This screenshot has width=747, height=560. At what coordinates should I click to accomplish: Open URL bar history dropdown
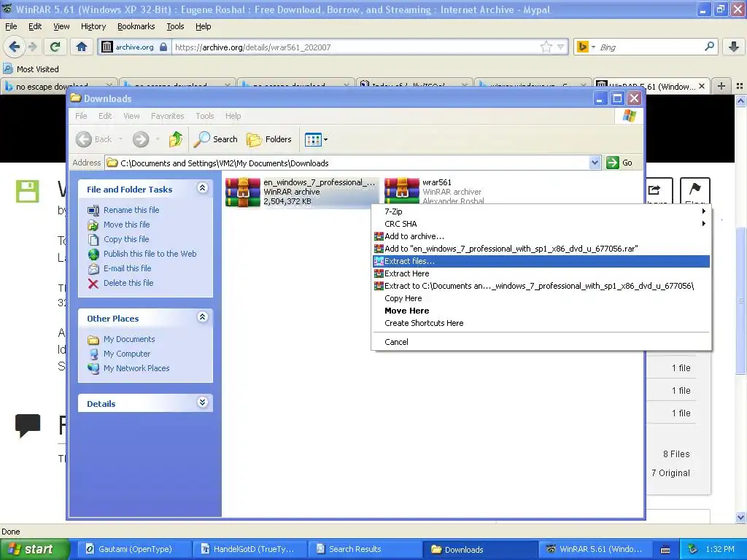561,47
